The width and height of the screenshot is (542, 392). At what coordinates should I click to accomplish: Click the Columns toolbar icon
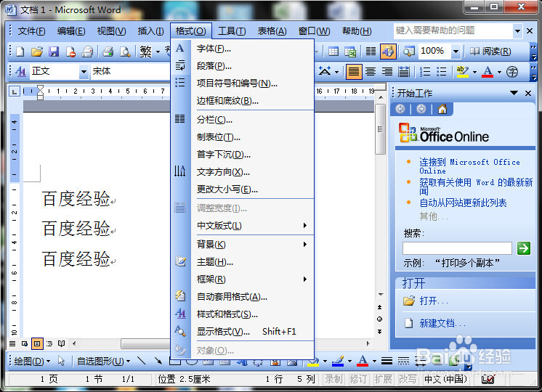click(371, 52)
